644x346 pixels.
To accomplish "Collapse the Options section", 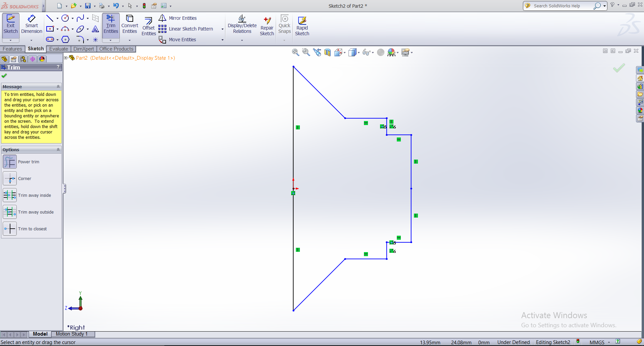I will pos(58,150).
